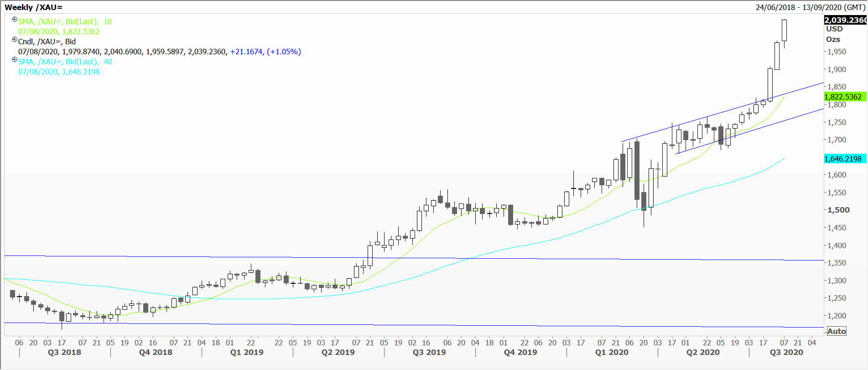Click the last price tag 2,039.2360
Screen dimensions: 868x370
pyautogui.click(x=845, y=20)
